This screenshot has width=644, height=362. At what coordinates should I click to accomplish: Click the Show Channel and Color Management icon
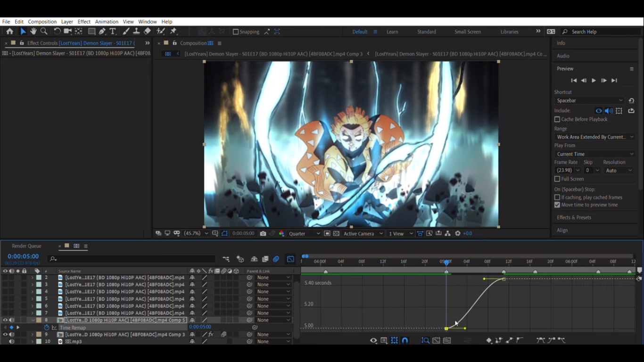coord(281,233)
